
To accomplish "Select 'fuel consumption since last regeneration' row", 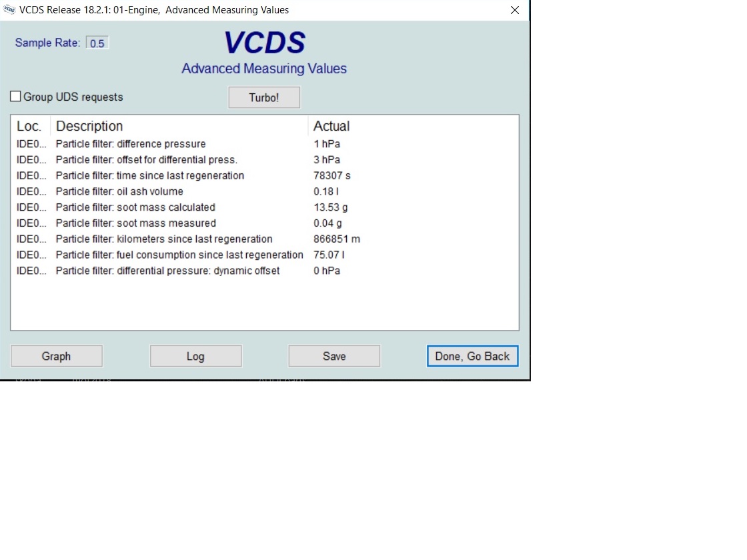I will [264, 255].
